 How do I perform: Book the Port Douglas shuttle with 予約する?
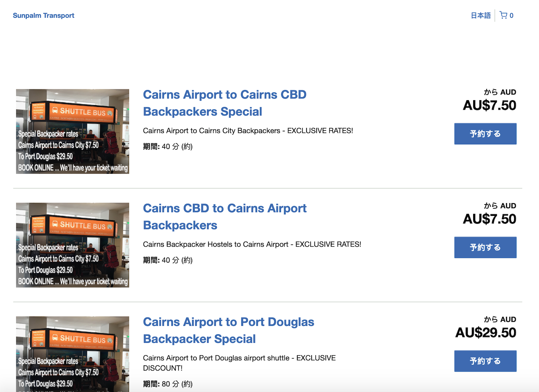click(x=485, y=361)
